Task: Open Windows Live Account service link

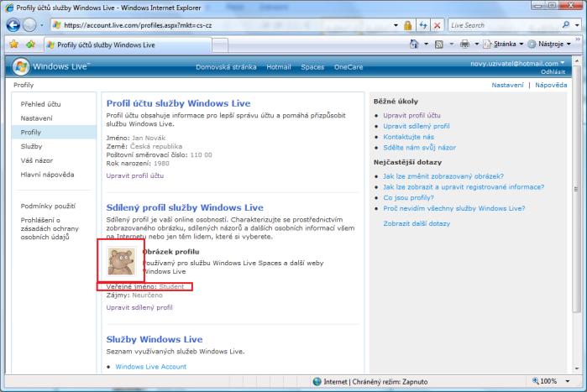Action: pos(150,367)
